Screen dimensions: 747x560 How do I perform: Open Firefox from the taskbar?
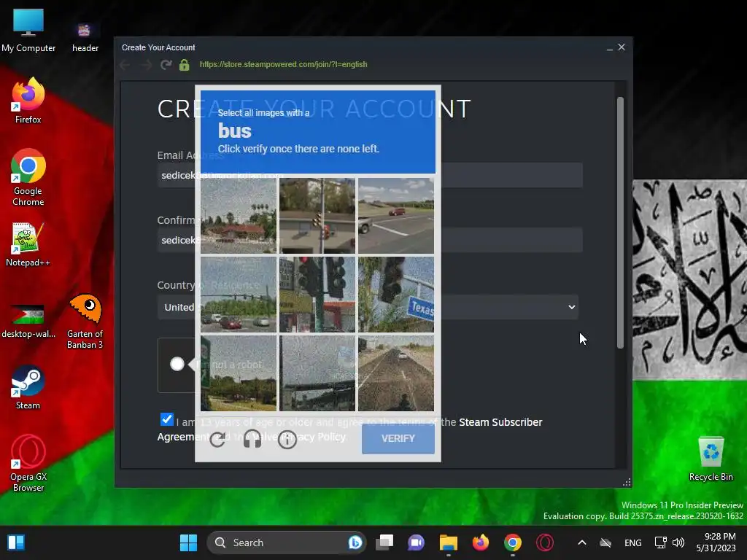click(480, 542)
